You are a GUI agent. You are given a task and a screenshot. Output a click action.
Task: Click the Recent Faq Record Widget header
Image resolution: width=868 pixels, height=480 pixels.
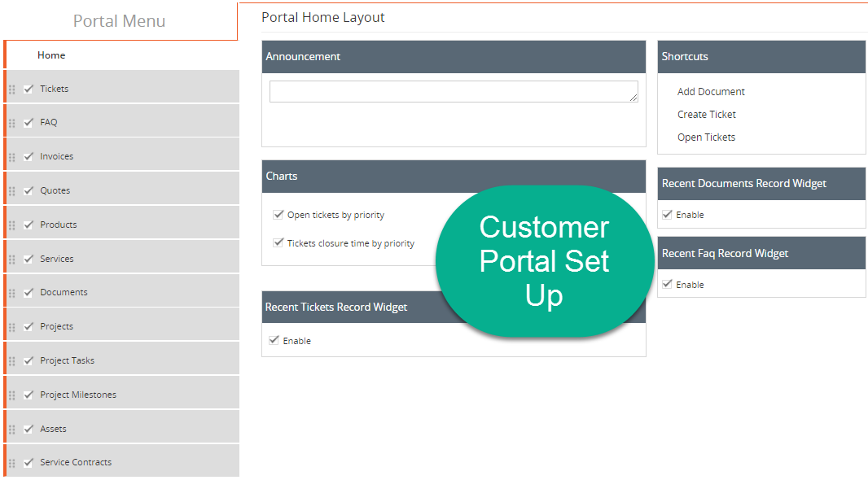(761, 253)
